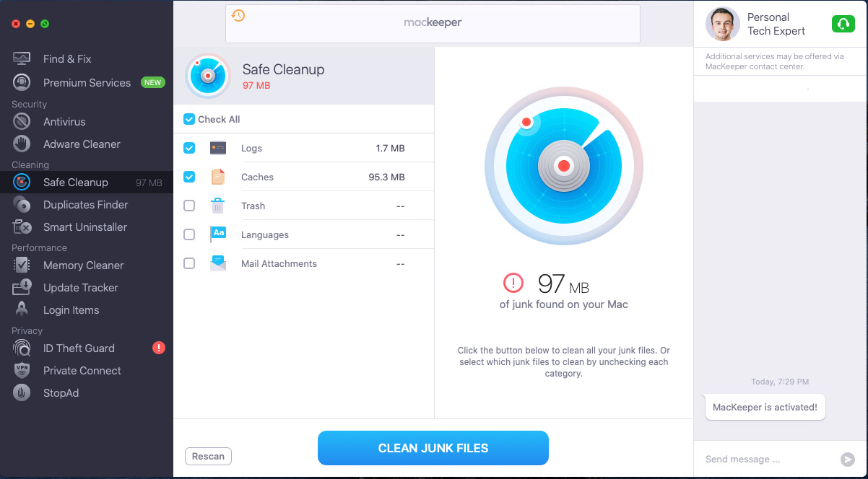
Task: Click the Languages row label
Action: pos(265,234)
